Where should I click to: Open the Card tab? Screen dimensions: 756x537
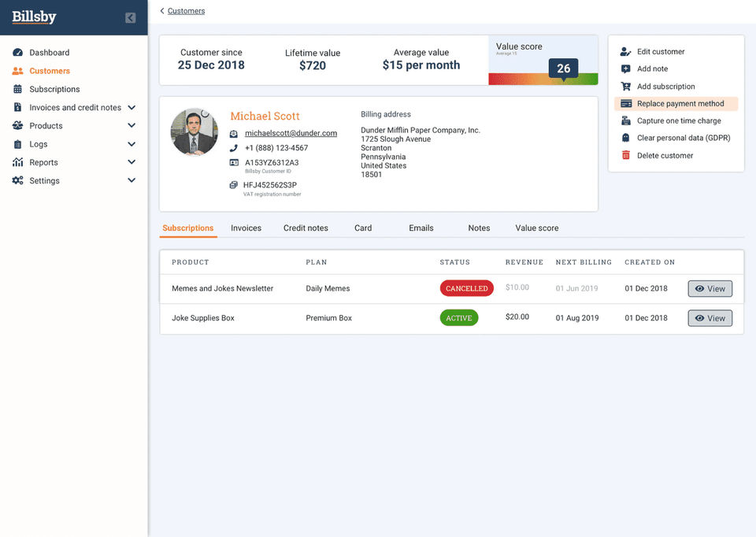363,228
